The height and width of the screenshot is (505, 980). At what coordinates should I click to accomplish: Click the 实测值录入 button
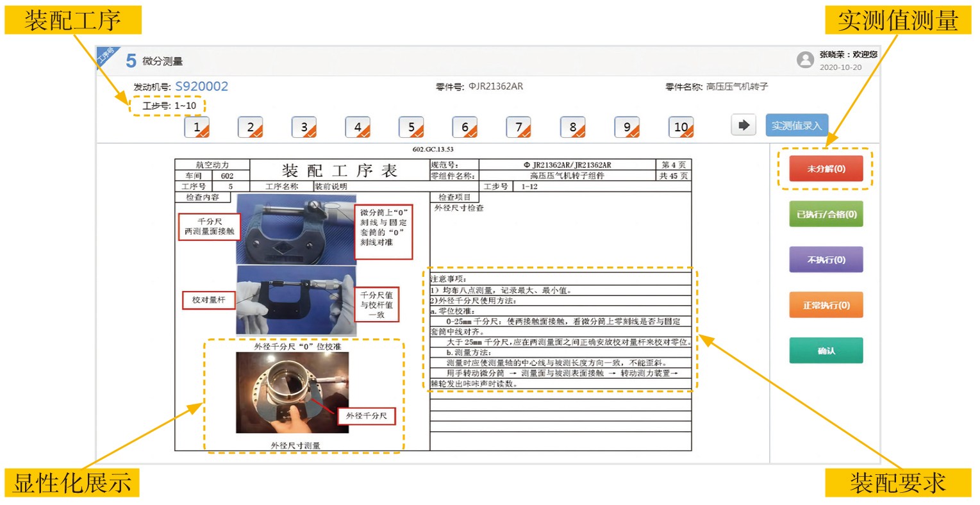pos(797,126)
